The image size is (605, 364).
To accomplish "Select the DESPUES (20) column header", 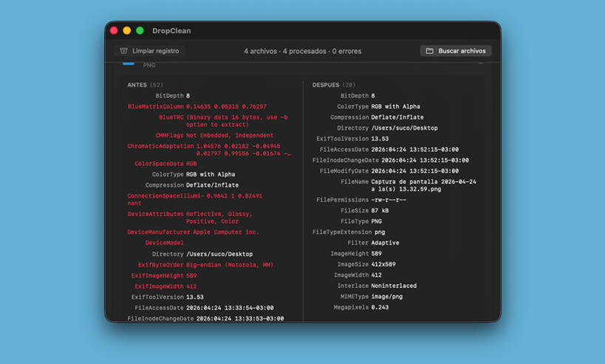I will (x=334, y=85).
